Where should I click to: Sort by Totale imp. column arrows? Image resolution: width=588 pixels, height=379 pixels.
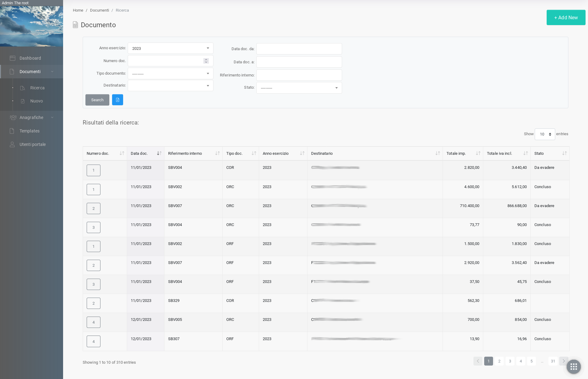478,153
